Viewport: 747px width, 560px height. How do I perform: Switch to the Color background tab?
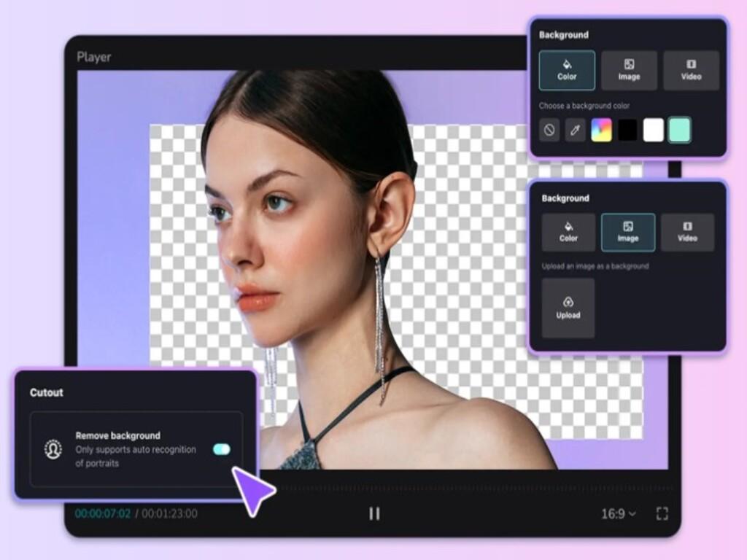tap(567, 71)
